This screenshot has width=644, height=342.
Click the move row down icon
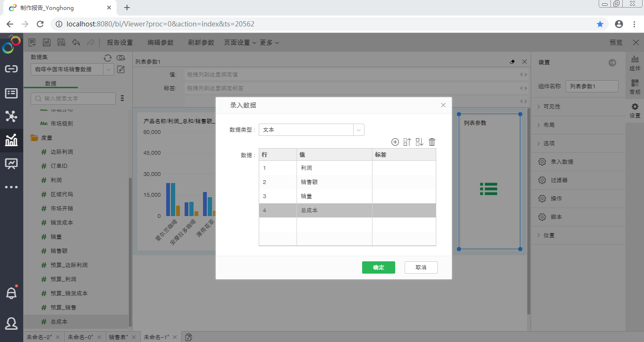419,142
